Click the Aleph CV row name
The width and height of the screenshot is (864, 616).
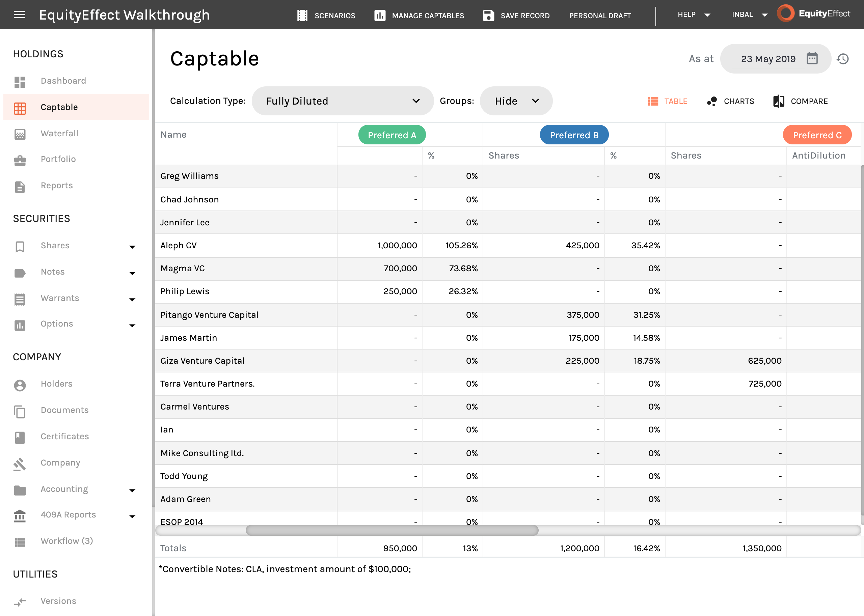pyautogui.click(x=178, y=245)
